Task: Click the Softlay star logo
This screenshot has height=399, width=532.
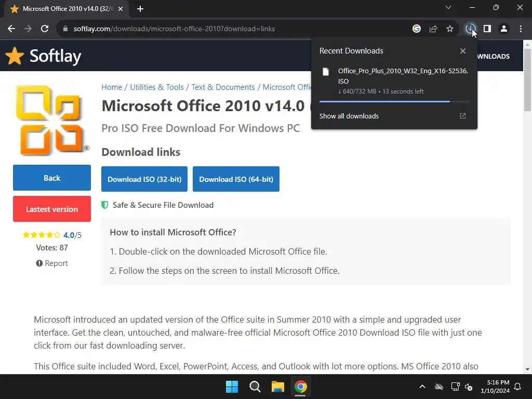Action: coord(15,56)
